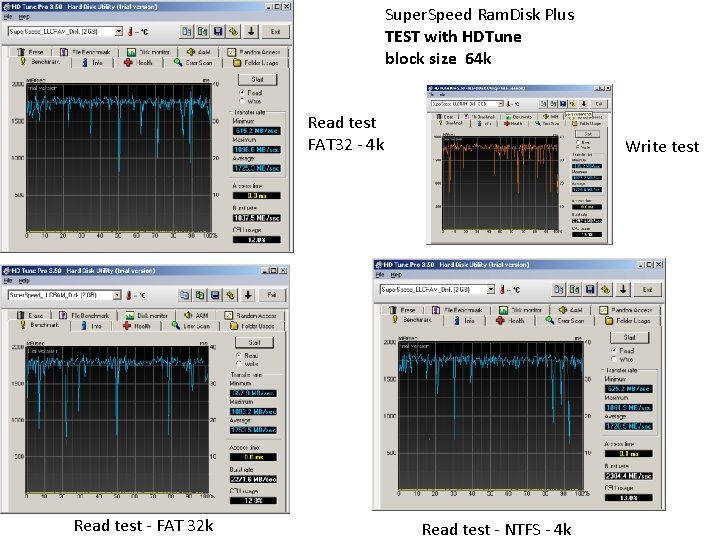Thermometer temperature icon in FAT32-4k window

pyautogui.click(x=130, y=31)
